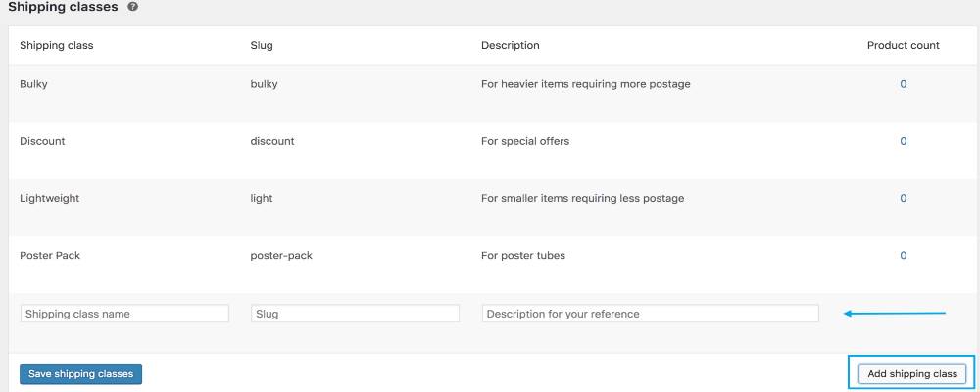The width and height of the screenshot is (980, 392).
Task: Open the product count link for Discount
Action: [x=903, y=141]
